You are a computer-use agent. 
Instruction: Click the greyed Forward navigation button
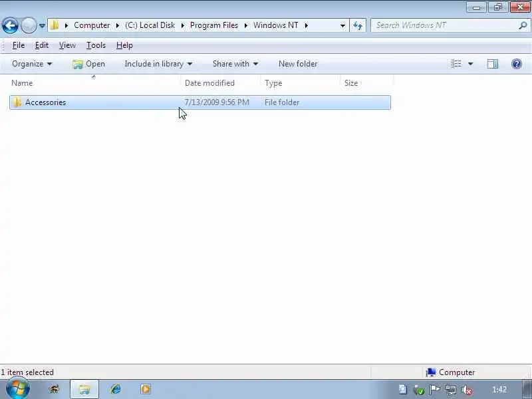point(29,25)
